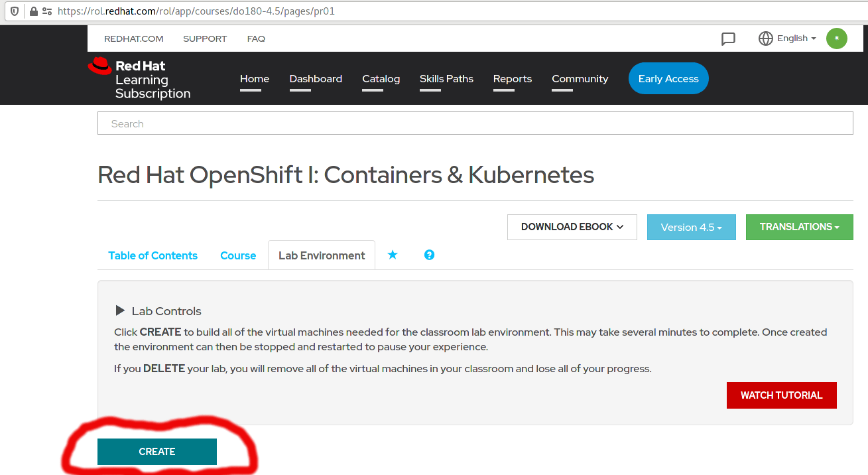The height and width of the screenshot is (475, 868).
Task: Click the globe language icon
Action: click(767, 38)
